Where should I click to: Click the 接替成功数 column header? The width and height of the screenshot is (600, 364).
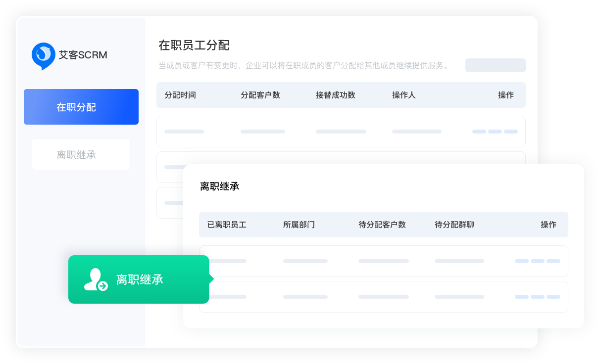tap(336, 95)
